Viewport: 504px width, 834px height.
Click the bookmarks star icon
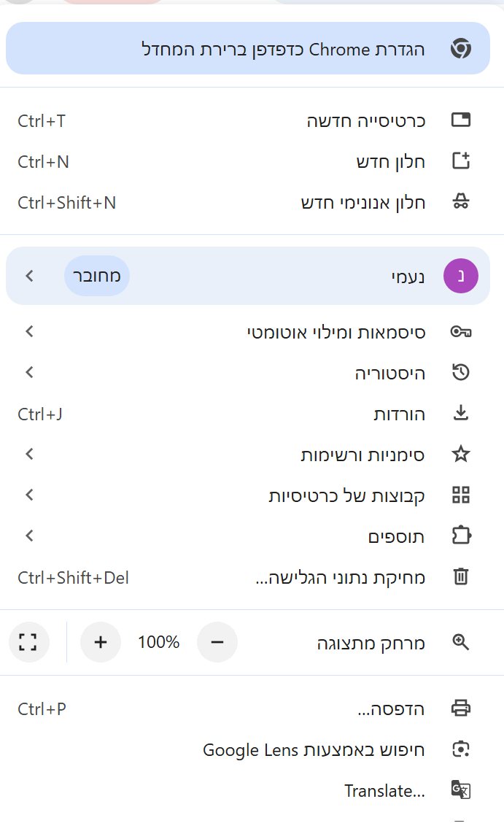pos(461,455)
